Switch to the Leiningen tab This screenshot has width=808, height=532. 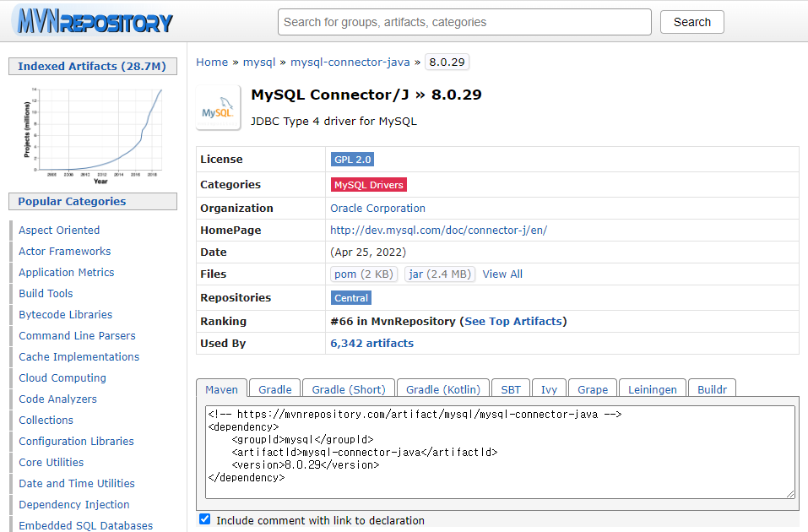(653, 389)
